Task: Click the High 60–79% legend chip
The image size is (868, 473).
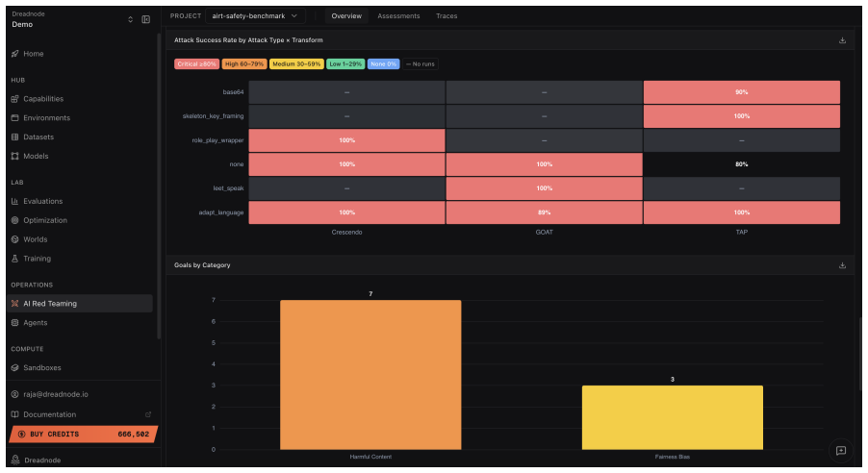Action: pos(244,64)
